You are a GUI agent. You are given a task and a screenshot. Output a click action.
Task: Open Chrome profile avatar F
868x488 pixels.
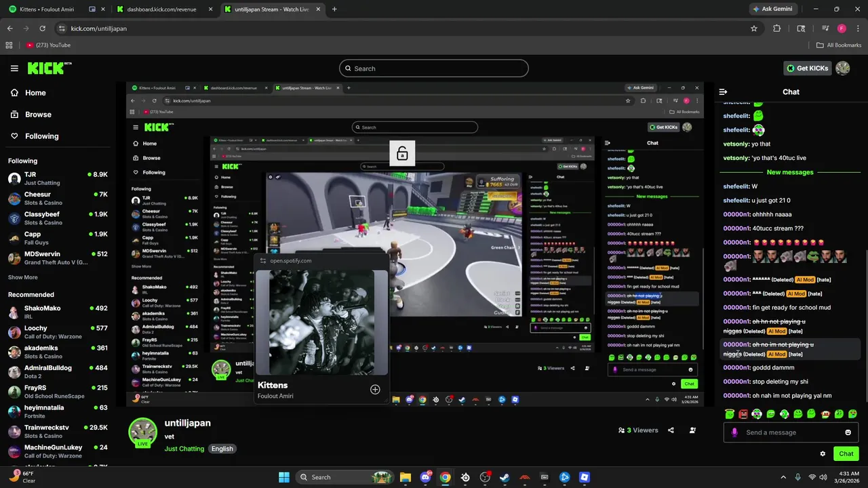tap(842, 28)
